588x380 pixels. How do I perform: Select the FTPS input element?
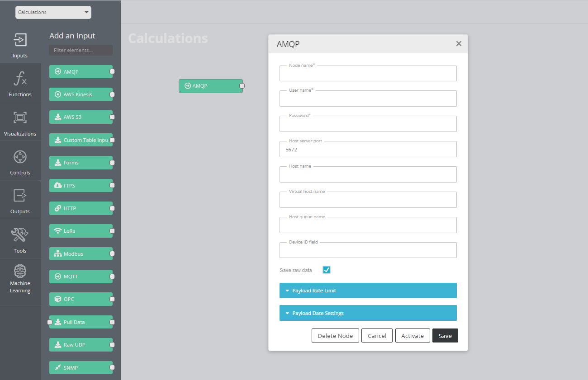81,186
